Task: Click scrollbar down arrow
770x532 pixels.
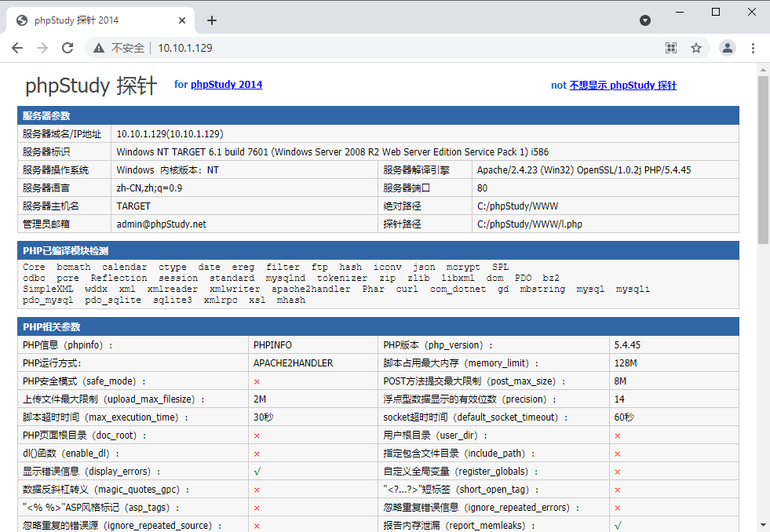Action: [x=763, y=525]
